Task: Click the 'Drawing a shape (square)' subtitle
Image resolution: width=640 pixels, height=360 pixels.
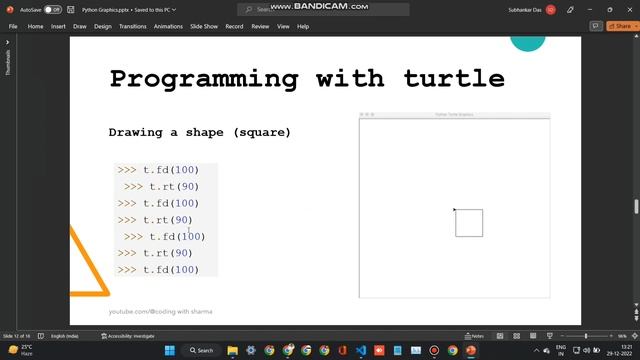Action: tap(200, 132)
